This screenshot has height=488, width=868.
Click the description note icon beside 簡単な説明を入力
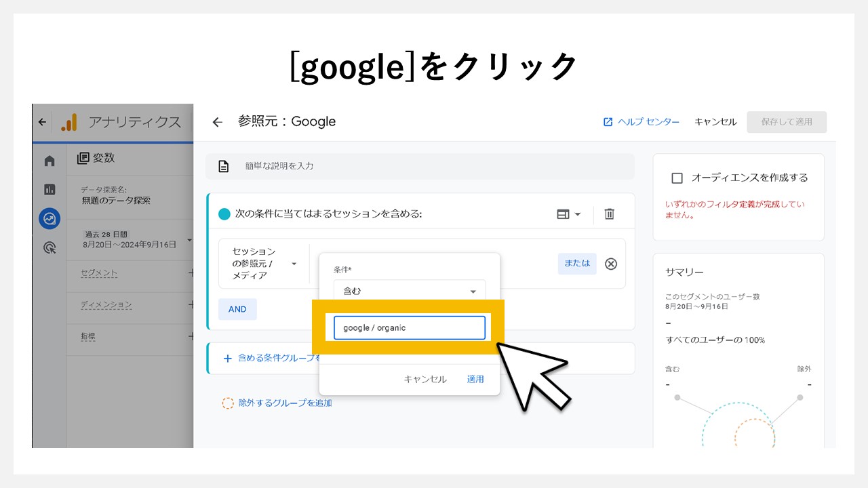pos(224,166)
